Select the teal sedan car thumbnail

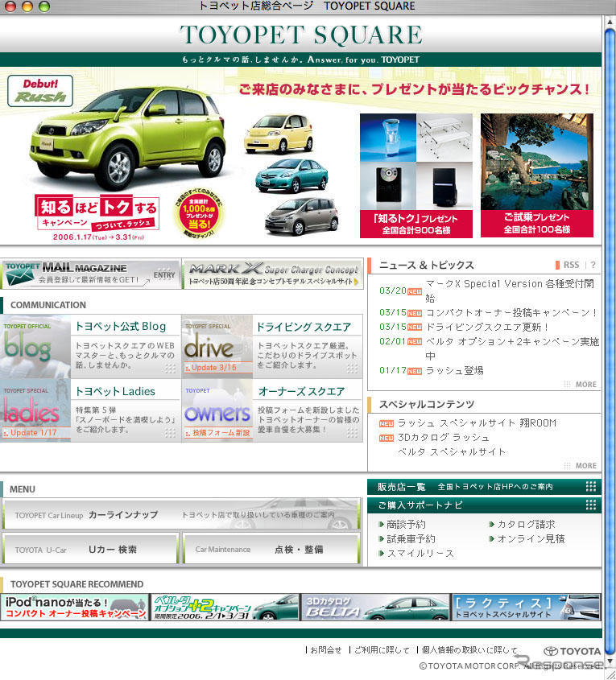tap(291, 175)
